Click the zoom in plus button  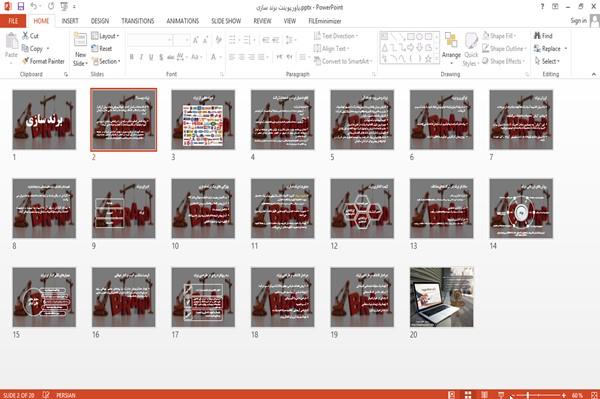[x=564, y=395]
